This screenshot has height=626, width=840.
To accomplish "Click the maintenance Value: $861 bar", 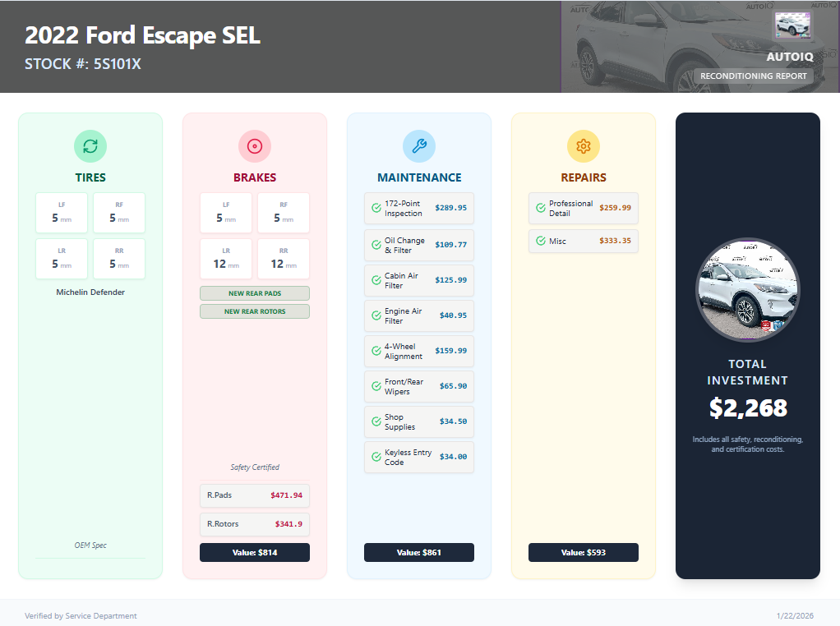I will [x=419, y=552].
